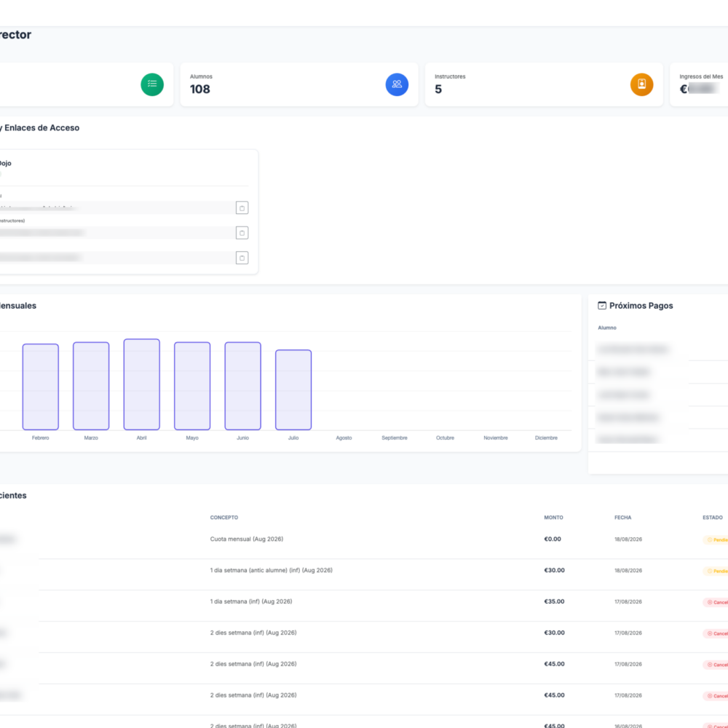Sort by the FECHA column header

tap(622, 517)
